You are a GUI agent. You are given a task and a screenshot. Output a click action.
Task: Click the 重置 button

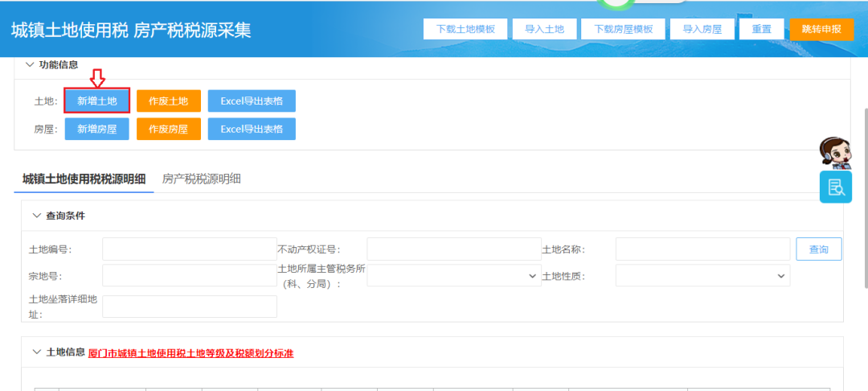coord(762,29)
